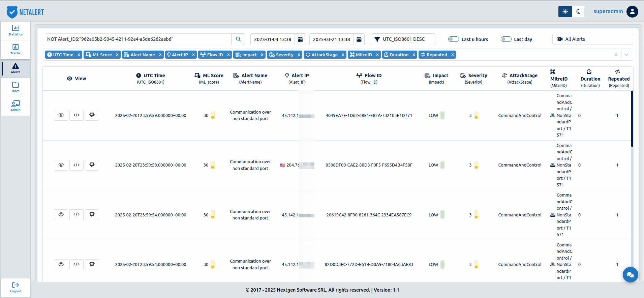Image resolution: width=644 pixels, height=298 pixels.
Task: Remove the Alert Name column tag
Action: click(x=160, y=55)
